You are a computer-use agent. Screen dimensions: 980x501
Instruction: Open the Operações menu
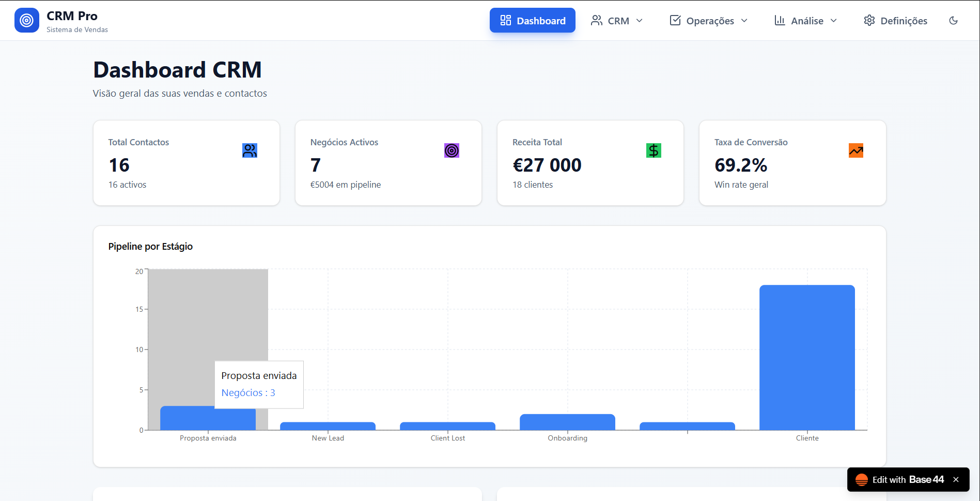[709, 20]
